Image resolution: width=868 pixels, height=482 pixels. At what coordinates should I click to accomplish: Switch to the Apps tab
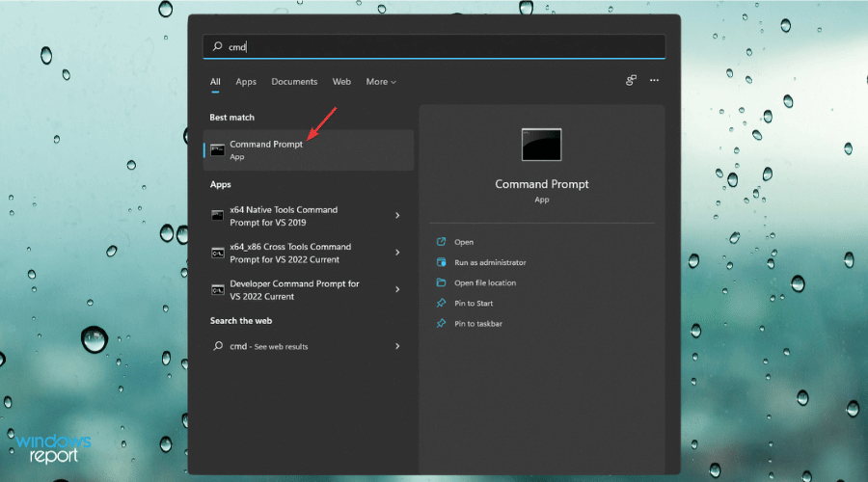point(246,82)
